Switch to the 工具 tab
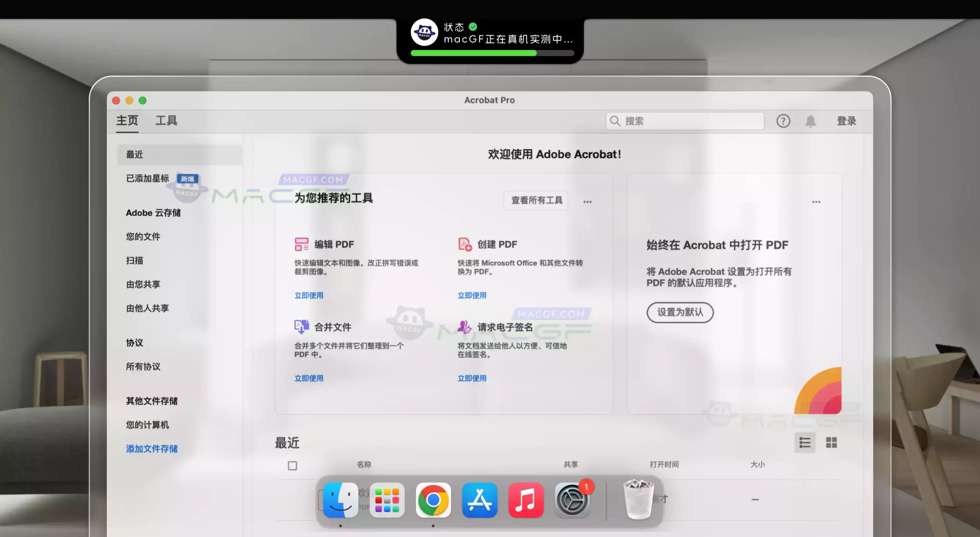 pyautogui.click(x=166, y=121)
